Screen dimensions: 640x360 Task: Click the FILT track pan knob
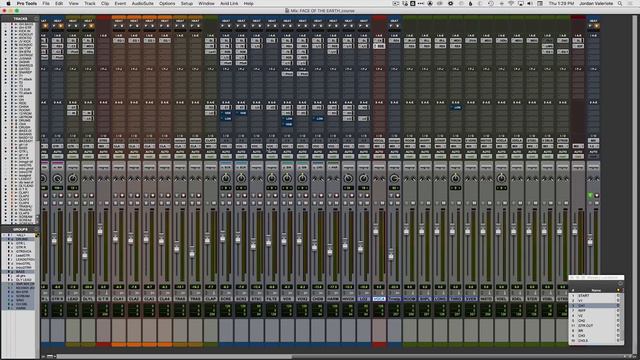tap(272, 178)
